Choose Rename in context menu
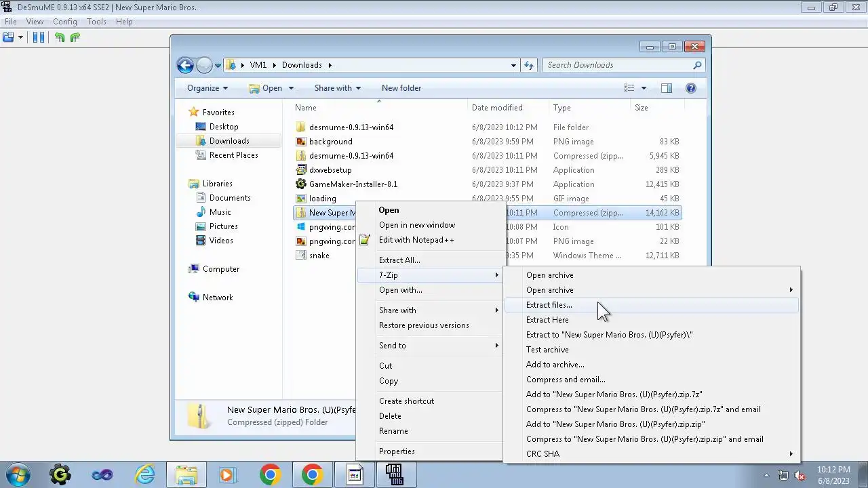 (431, 431)
